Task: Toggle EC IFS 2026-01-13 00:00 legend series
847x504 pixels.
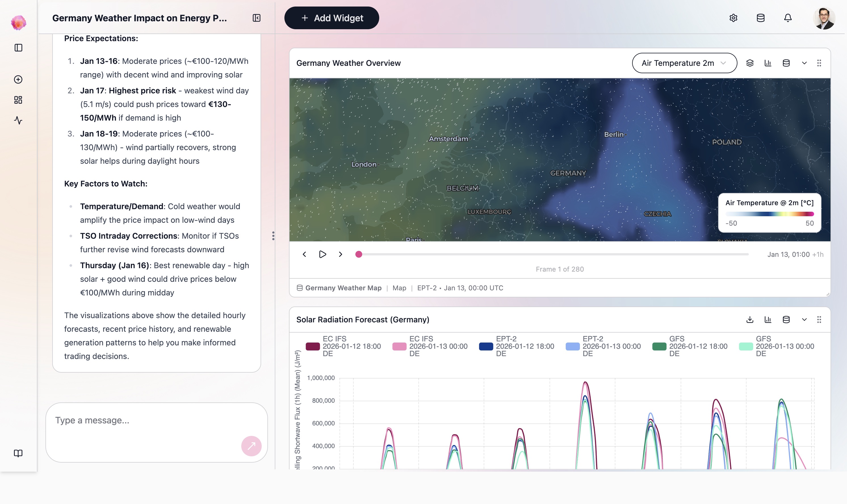Action: click(430, 346)
